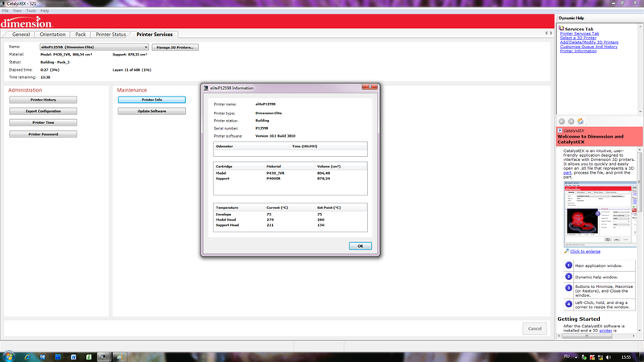Open Add/Delete/Modify 3D Printers help link
The image size is (644, 362).
[589, 43]
